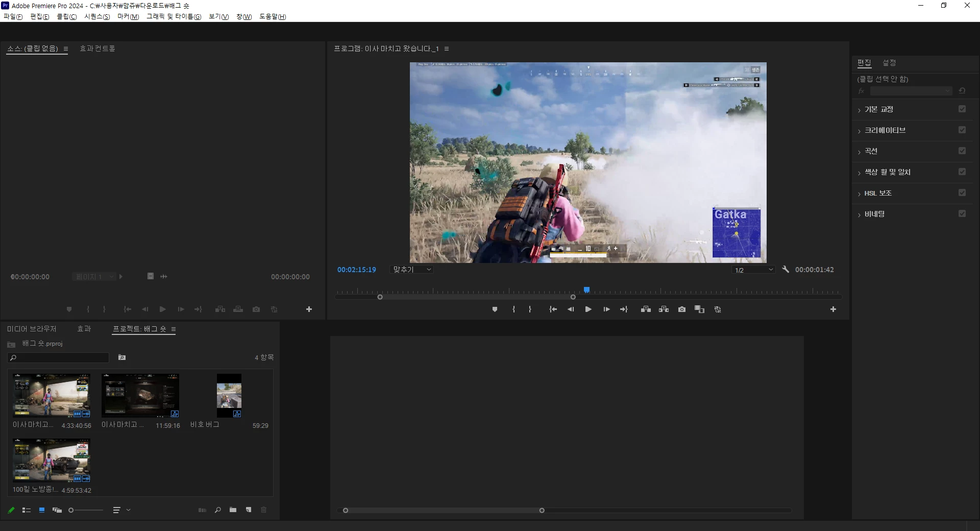This screenshot has width=980, height=531.
Task: Export a frame from the Program monitor
Action: pos(682,309)
